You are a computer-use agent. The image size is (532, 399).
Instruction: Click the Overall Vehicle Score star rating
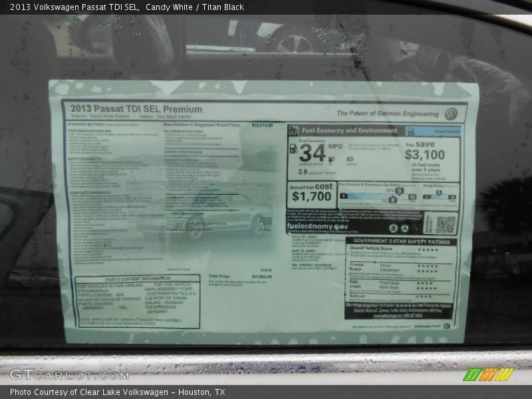point(426,249)
